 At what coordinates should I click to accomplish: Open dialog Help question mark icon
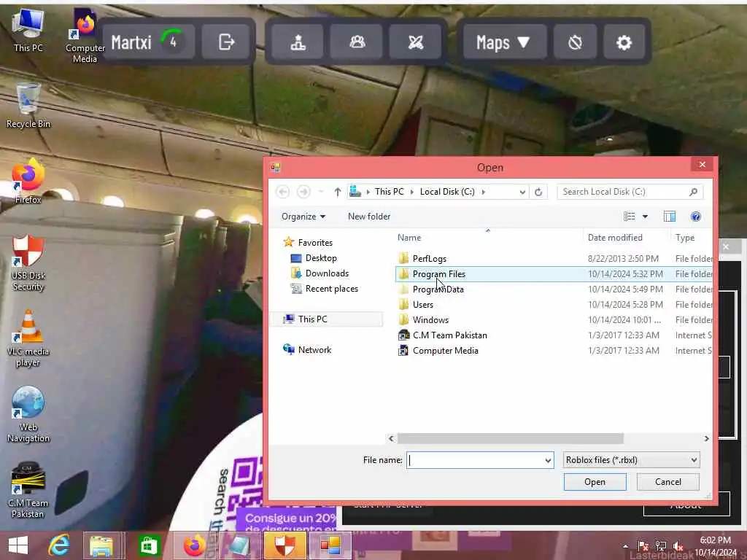pos(695,217)
